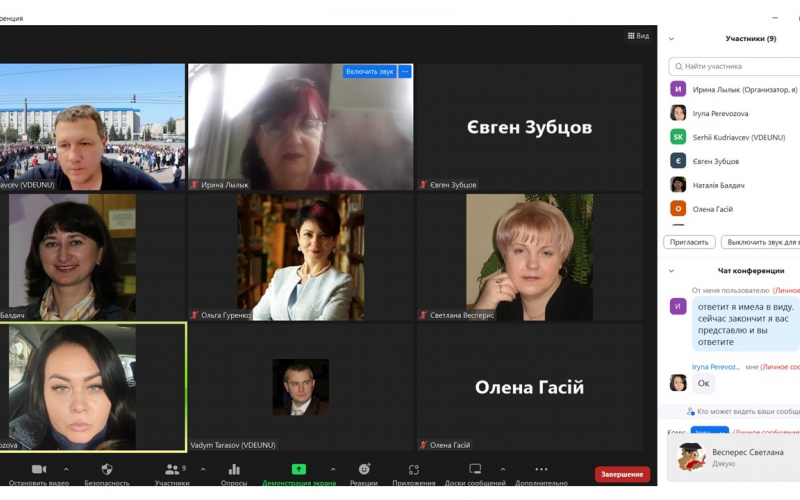
Task: Open the Reactions smiley icon
Action: 364,469
